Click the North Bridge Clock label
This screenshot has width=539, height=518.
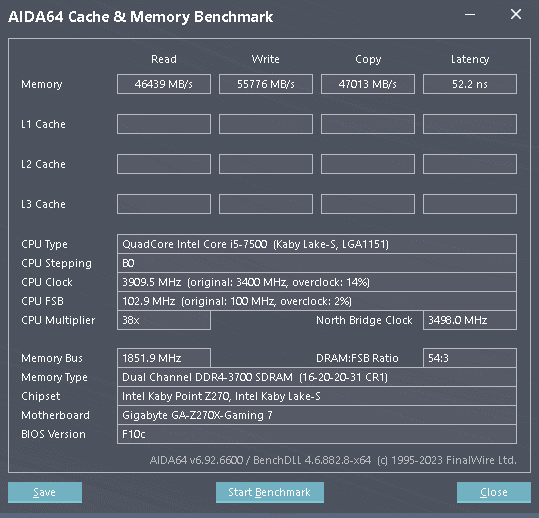[x=364, y=320]
